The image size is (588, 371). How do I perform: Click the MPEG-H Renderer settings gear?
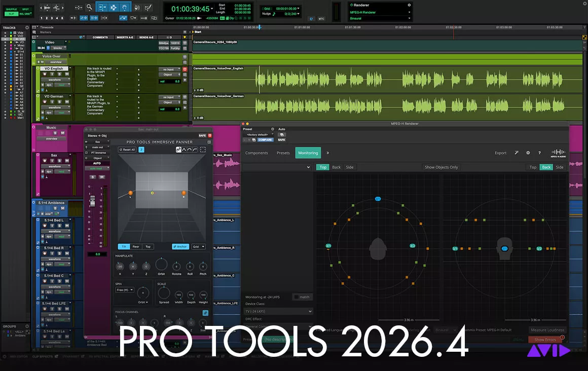(528, 153)
